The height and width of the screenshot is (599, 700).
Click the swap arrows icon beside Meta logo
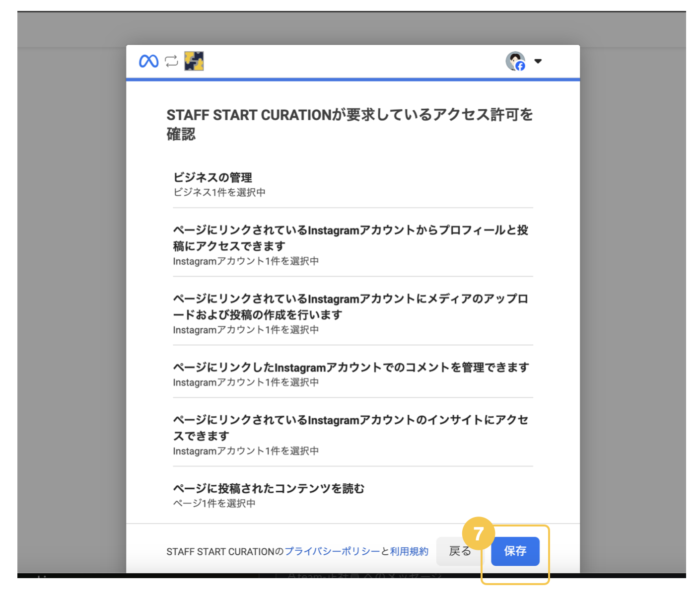click(171, 61)
